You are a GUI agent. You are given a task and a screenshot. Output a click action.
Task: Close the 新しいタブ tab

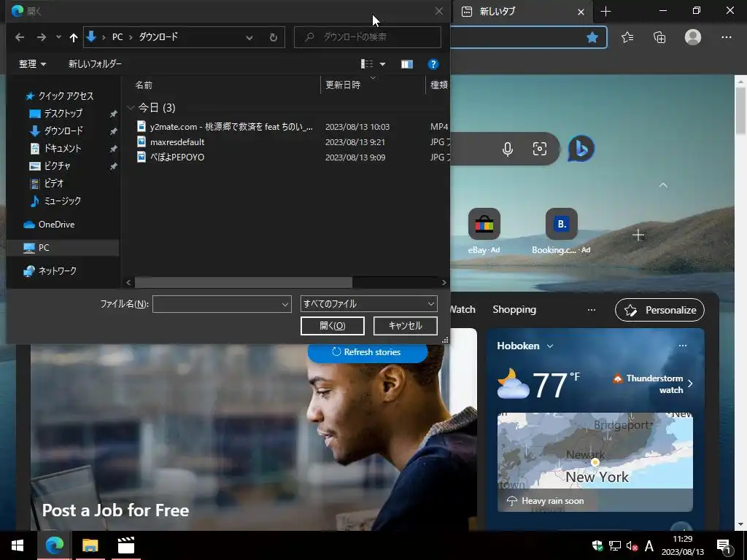click(581, 12)
